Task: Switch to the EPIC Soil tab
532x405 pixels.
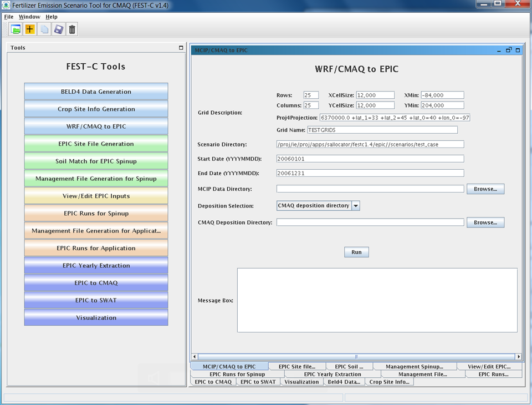Action: [349, 367]
